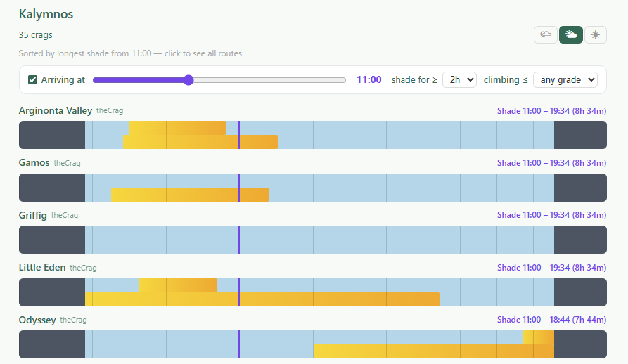
Task: Click theCrag link beside Griffig
Action: point(65,215)
